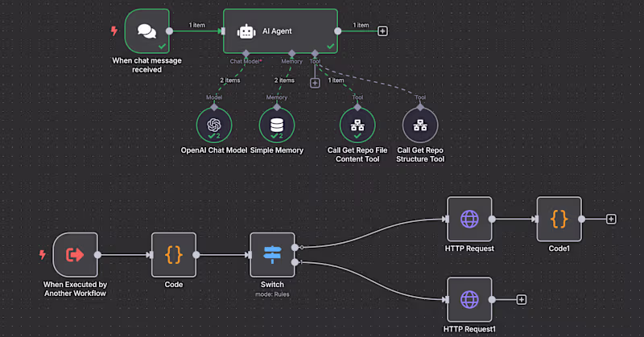Image resolution: width=644 pixels, height=337 pixels.
Task: Click AI Agent output handle
Action: pyautogui.click(x=337, y=31)
